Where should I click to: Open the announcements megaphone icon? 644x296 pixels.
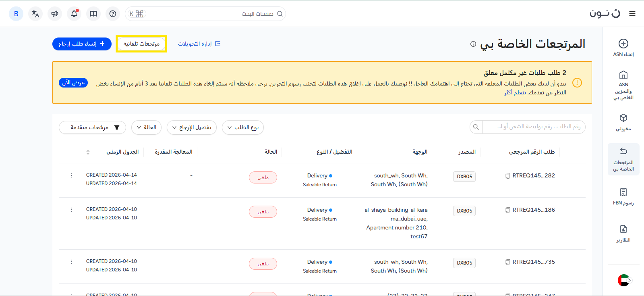(x=55, y=14)
